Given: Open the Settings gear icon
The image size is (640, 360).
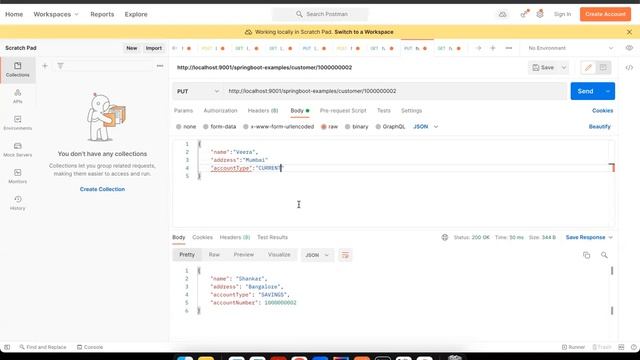Looking at the screenshot, I should pos(540,14).
